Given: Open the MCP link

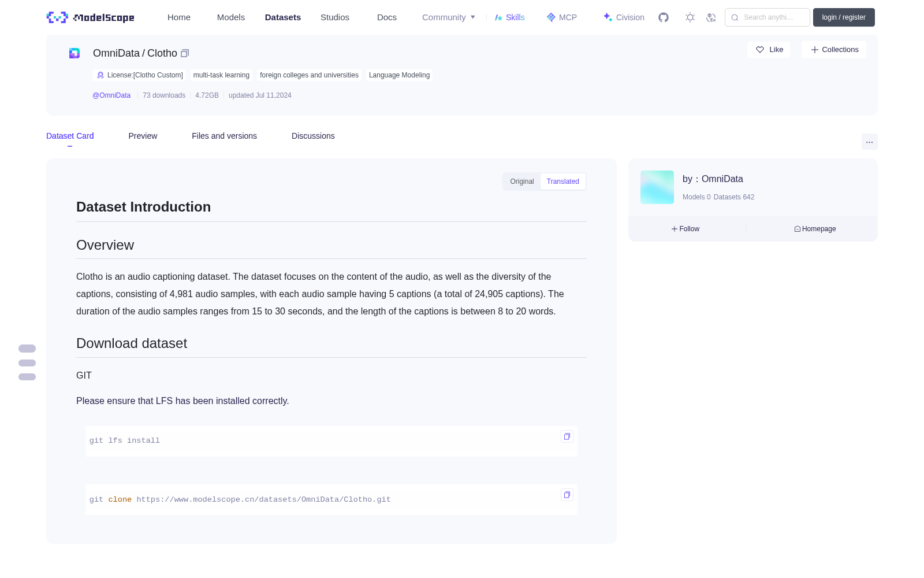Looking at the screenshot, I should click(x=562, y=17).
